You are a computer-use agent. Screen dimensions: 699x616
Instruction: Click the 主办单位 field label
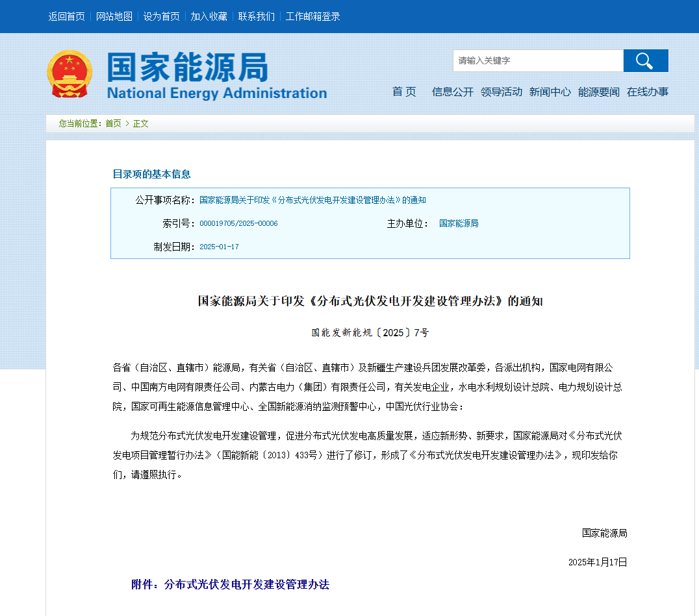point(407,223)
